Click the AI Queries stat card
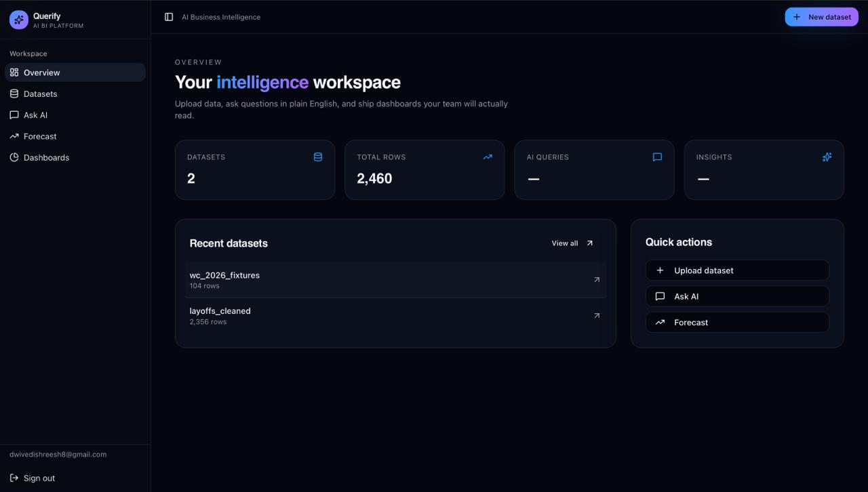 pyautogui.click(x=594, y=170)
